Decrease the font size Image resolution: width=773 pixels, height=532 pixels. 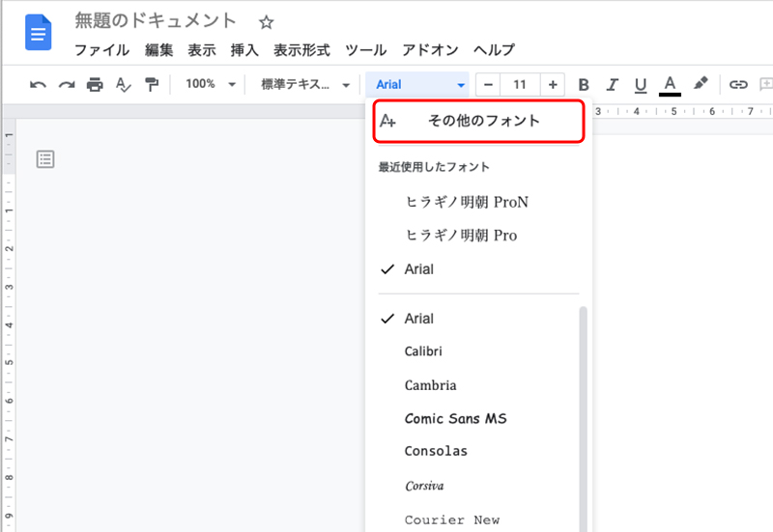[488, 85]
